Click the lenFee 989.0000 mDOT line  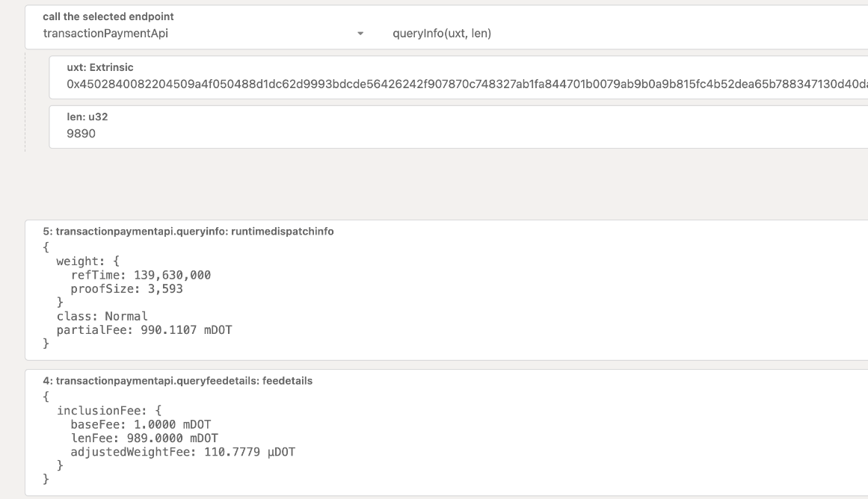click(x=144, y=438)
